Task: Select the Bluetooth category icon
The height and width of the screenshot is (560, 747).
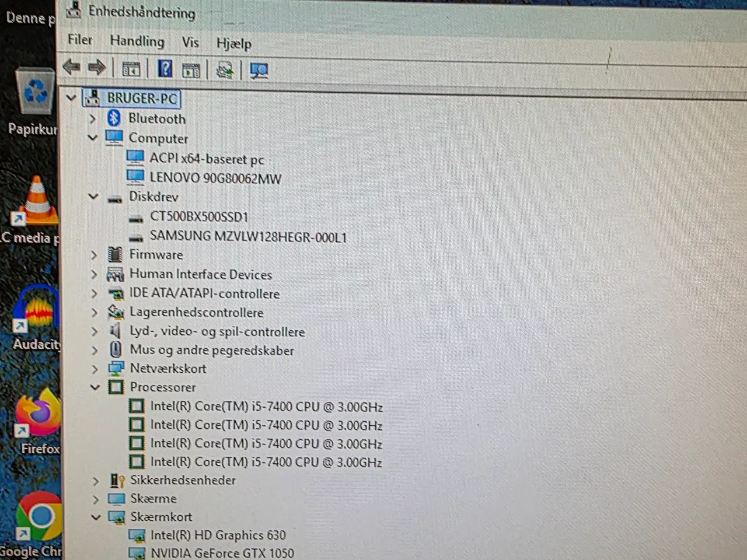Action: click(114, 118)
